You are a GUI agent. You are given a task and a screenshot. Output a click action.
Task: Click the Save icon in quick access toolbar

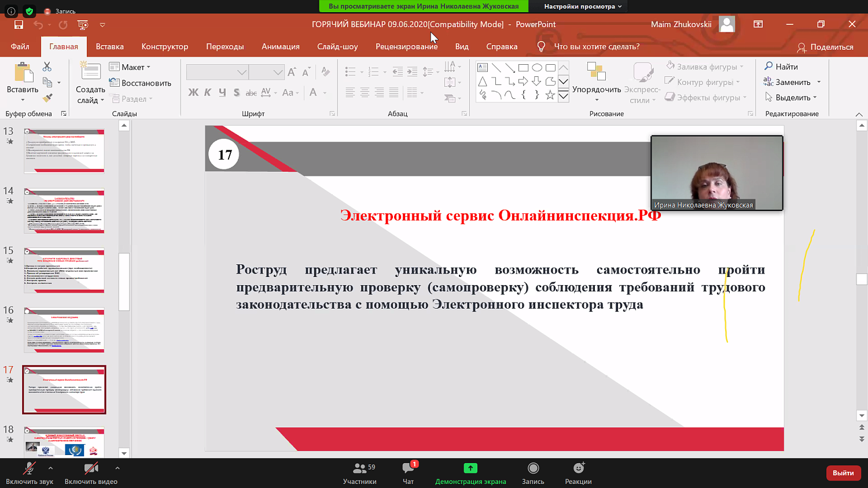point(19,24)
